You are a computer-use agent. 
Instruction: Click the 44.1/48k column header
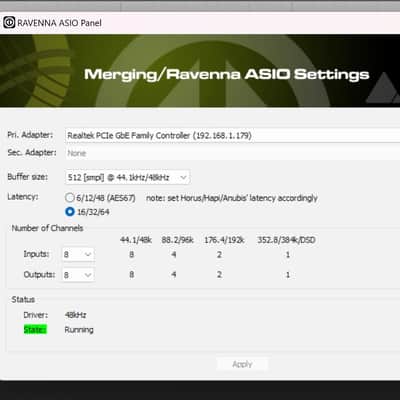pos(136,240)
